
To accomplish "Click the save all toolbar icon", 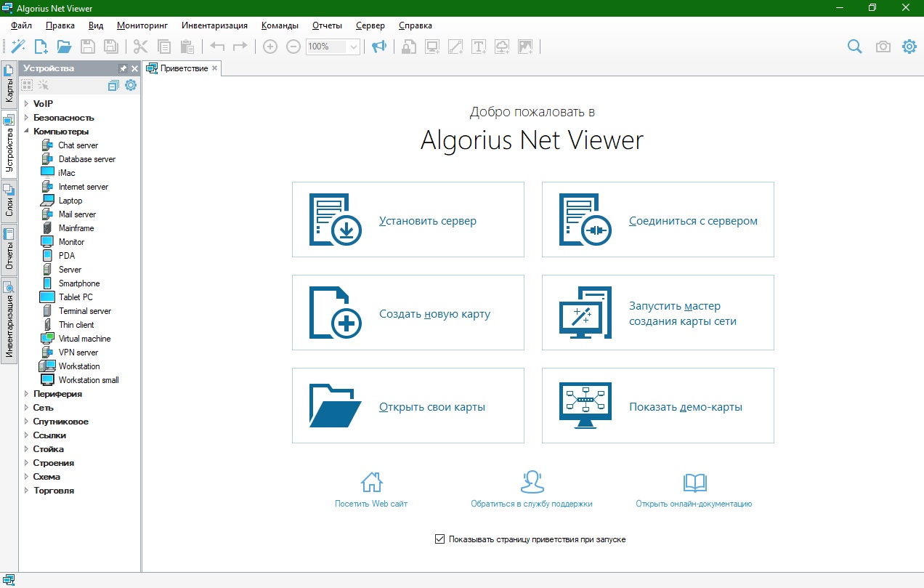I will [x=111, y=47].
